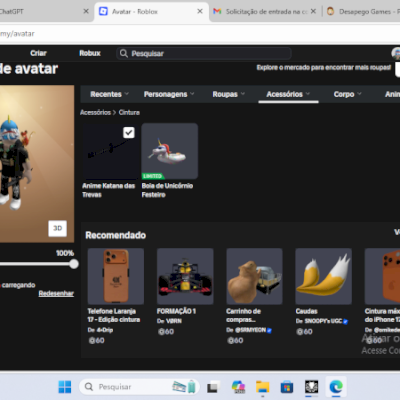400x400 pixels.
Task: Click the taskbar app icon left of Edge
Action: [311, 387]
